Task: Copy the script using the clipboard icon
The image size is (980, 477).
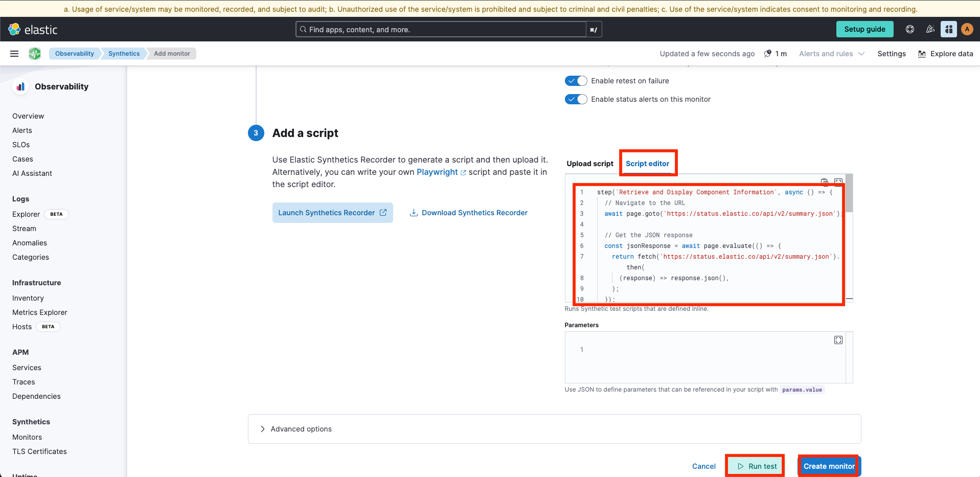Action: 825,181
